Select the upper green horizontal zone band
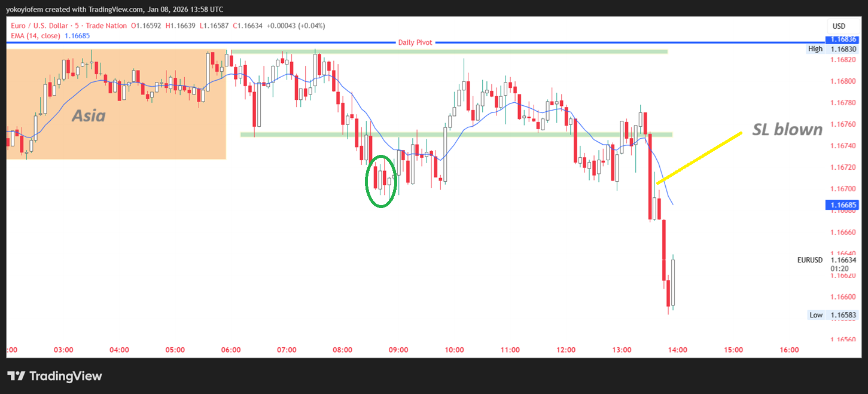 (x=449, y=51)
